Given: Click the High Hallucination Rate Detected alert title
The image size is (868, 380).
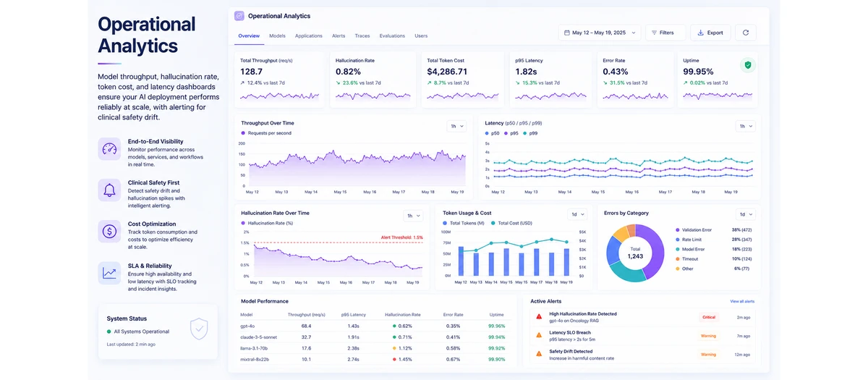Looking at the screenshot, I should pyautogui.click(x=583, y=314).
